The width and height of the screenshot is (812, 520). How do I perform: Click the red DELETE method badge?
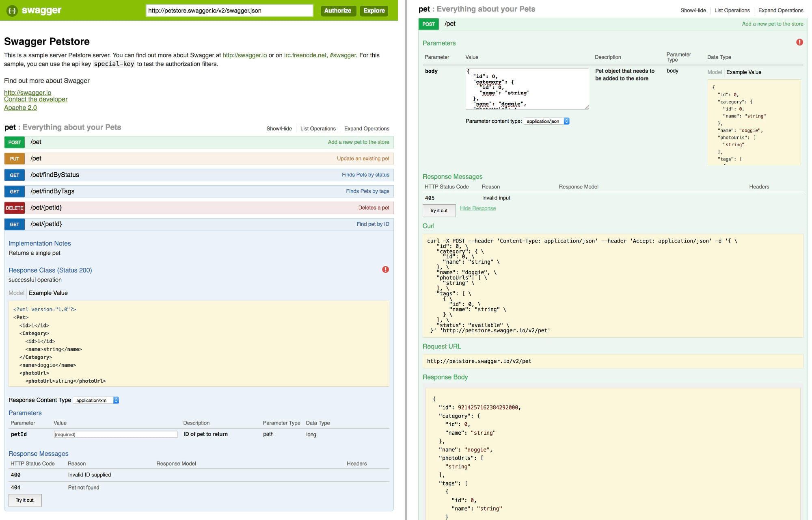point(15,208)
